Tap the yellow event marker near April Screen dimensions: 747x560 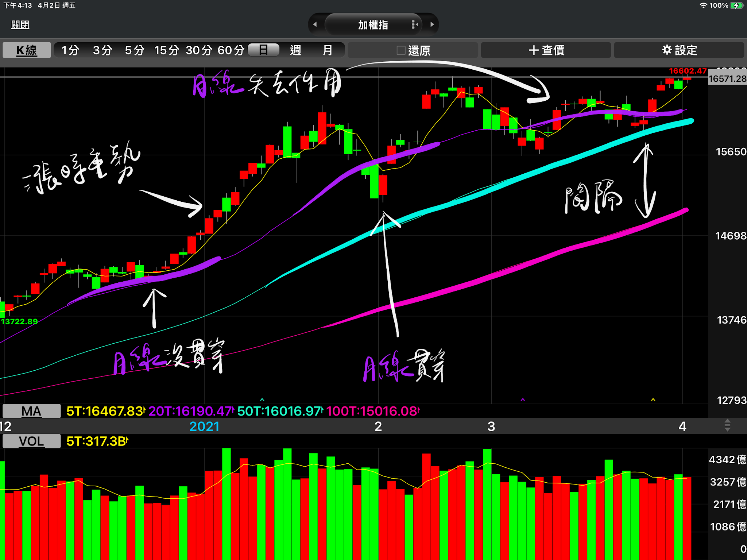pos(653,400)
